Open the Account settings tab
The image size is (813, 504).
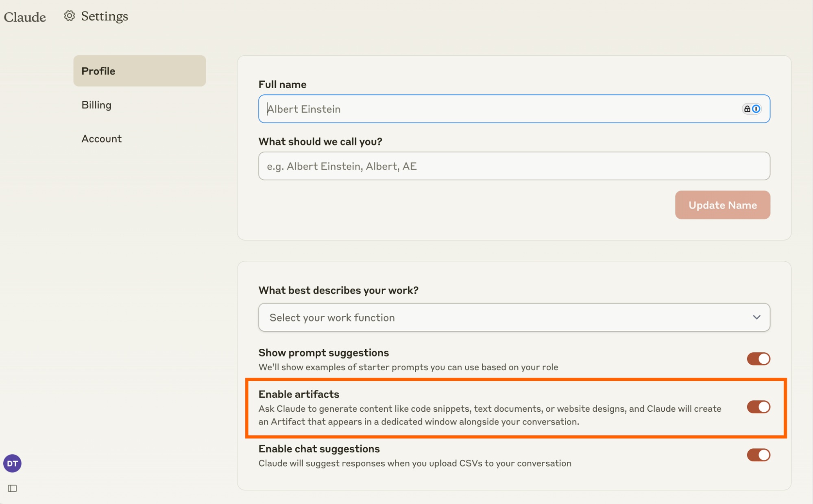click(101, 139)
